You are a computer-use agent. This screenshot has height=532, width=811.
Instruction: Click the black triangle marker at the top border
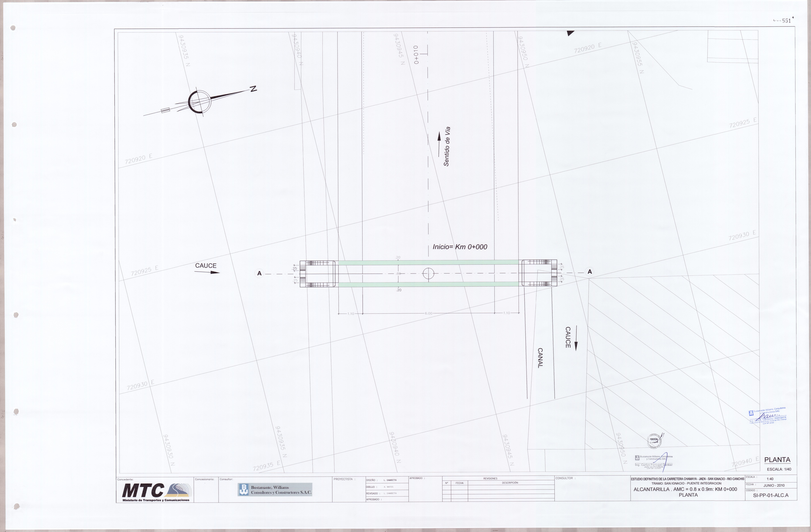click(x=570, y=33)
